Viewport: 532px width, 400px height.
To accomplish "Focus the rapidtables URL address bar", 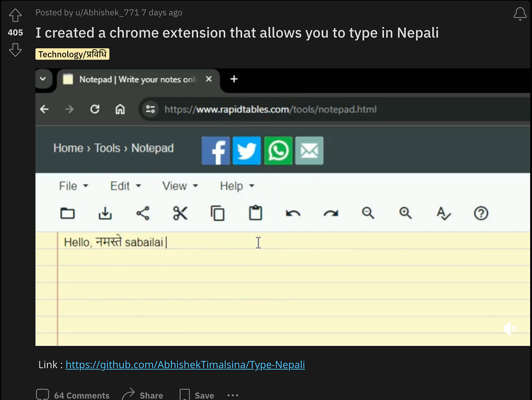I will [x=270, y=109].
